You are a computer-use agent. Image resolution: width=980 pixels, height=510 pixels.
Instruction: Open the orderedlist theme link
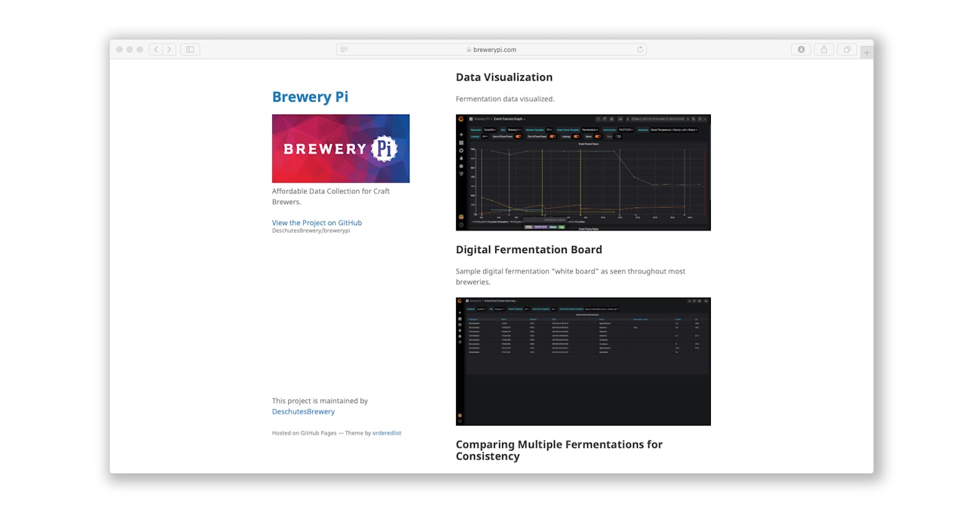[x=387, y=433]
